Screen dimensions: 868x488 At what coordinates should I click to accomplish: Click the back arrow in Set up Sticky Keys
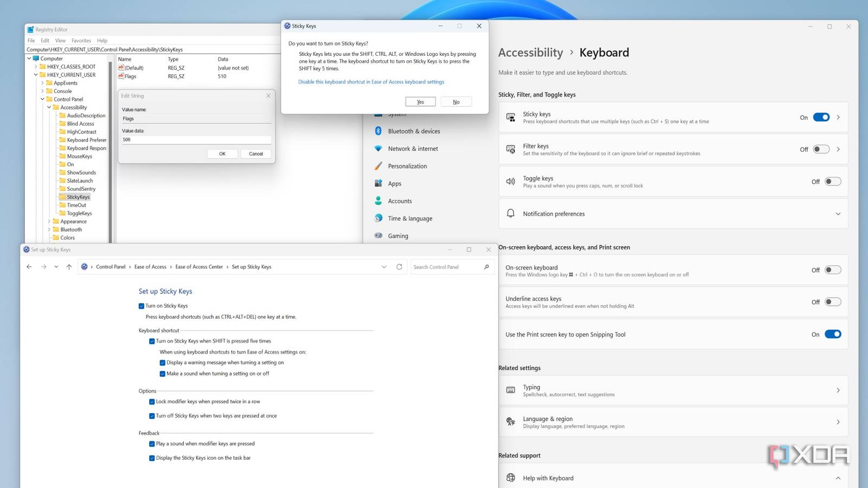pyautogui.click(x=29, y=266)
